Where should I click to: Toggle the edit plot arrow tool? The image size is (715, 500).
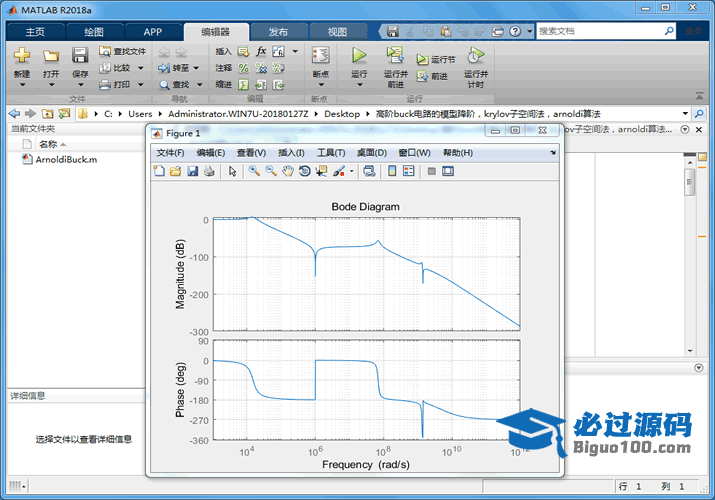[233, 171]
